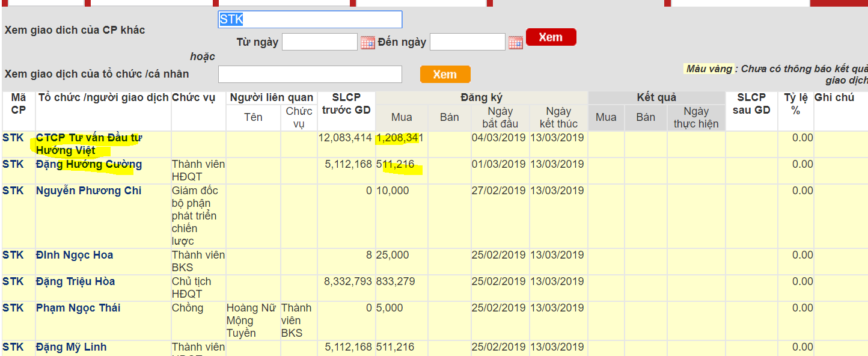Open the Đinh Ngọc Hoa link
The image size is (868, 356).
(75, 255)
